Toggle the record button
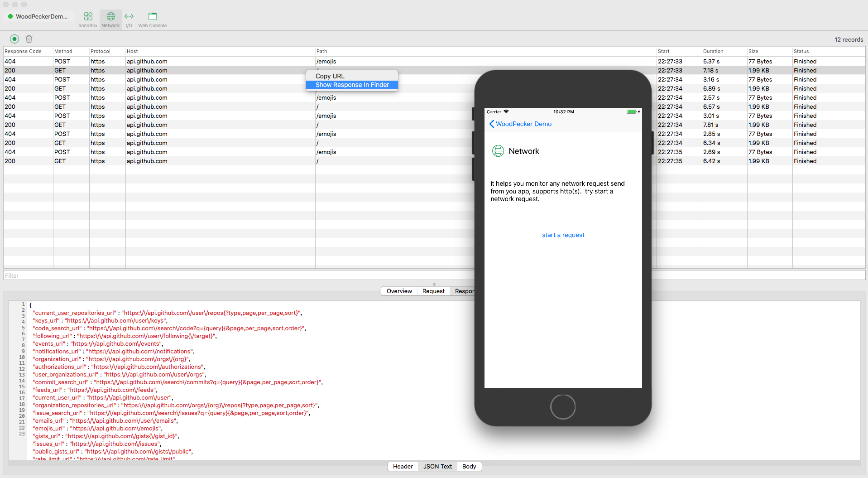868x478 pixels. pyautogui.click(x=14, y=39)
